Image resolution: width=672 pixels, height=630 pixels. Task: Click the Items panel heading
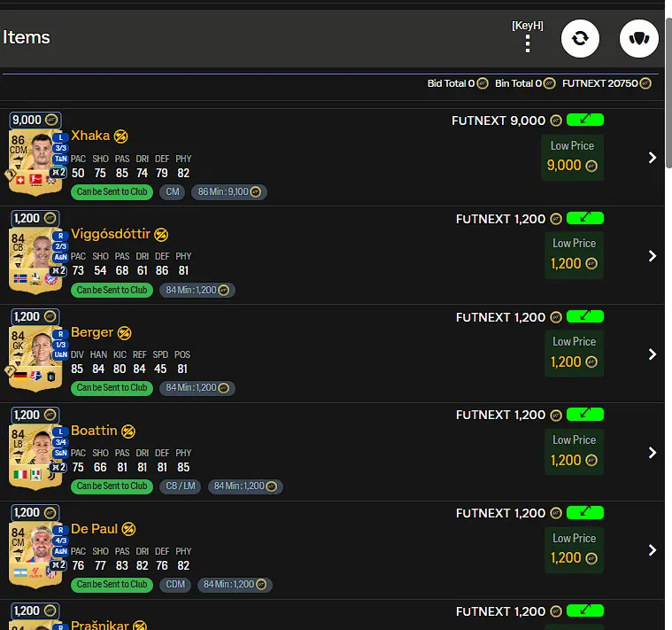point(27,38)
